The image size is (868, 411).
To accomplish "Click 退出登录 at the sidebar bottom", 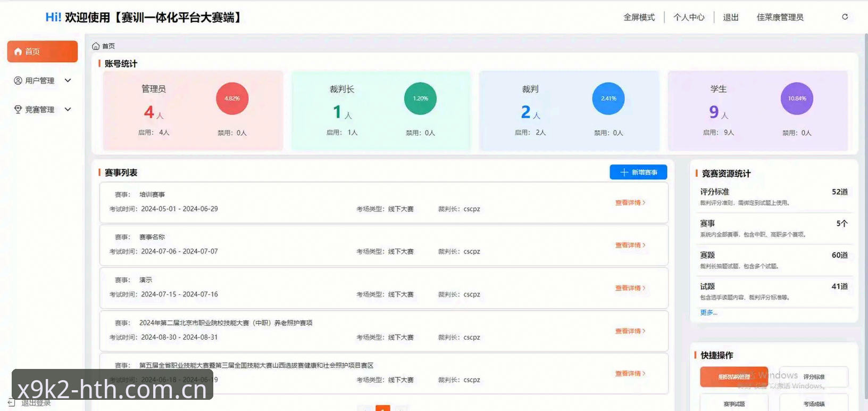I will 36,403.
